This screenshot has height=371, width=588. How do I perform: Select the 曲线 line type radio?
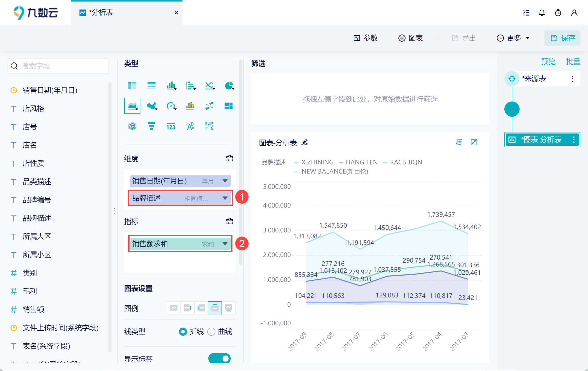coord(211,332)
